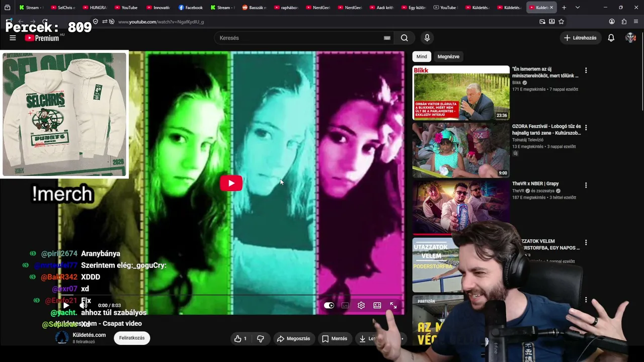
Task: Expand the tab list dropdown arrow
Action: [x=578, y=8]
